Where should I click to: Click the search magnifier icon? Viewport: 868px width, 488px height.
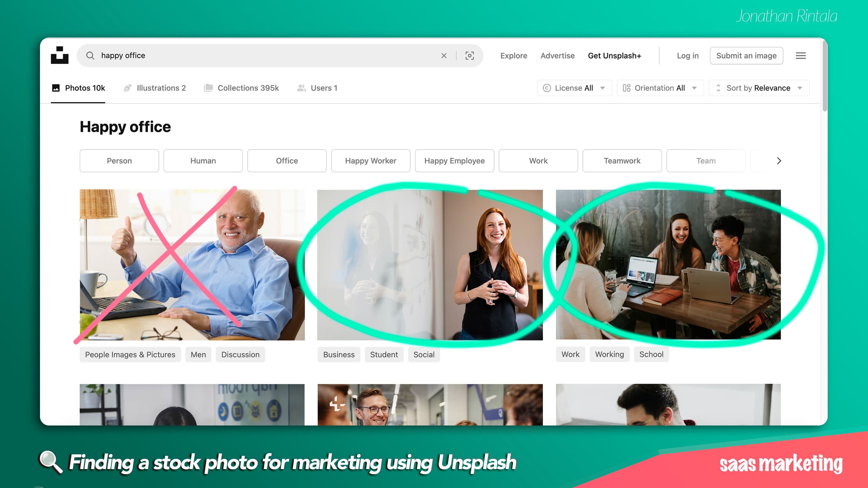point(90,56)
